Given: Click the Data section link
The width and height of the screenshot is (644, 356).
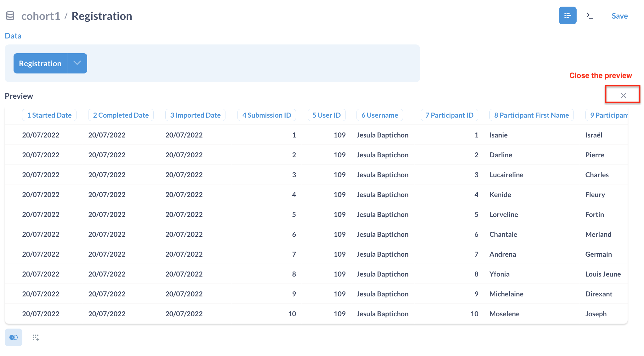Looking at the screenshot, I should click(13, 36).
